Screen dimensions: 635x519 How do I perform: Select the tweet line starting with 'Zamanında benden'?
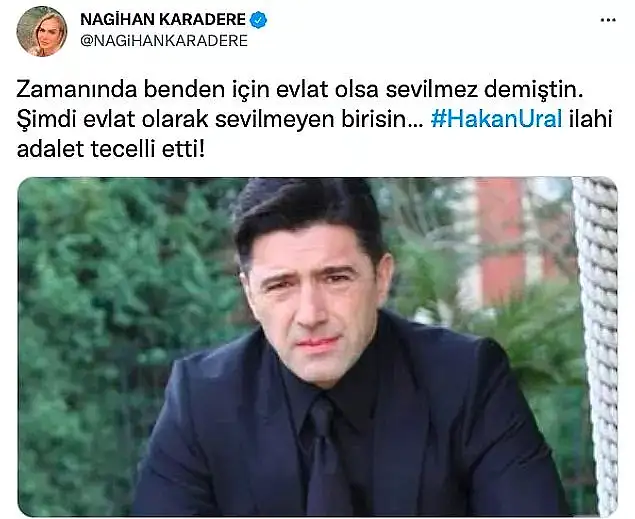coord(300,90)
